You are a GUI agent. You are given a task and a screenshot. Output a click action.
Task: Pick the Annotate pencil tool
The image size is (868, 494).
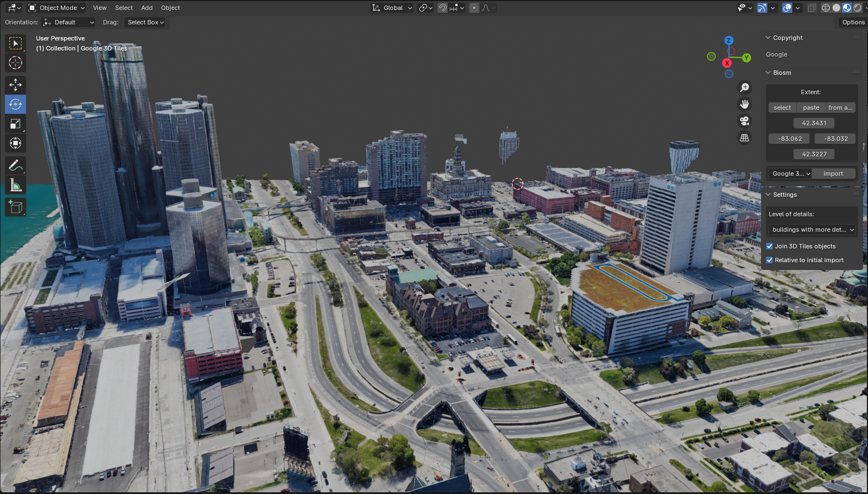coord(16,166)
